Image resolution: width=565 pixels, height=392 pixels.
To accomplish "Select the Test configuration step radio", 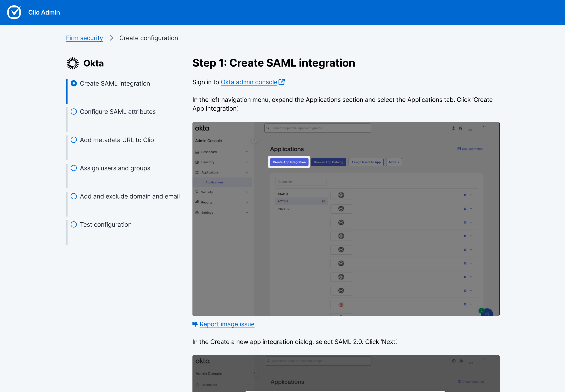I will click(73, 225).
